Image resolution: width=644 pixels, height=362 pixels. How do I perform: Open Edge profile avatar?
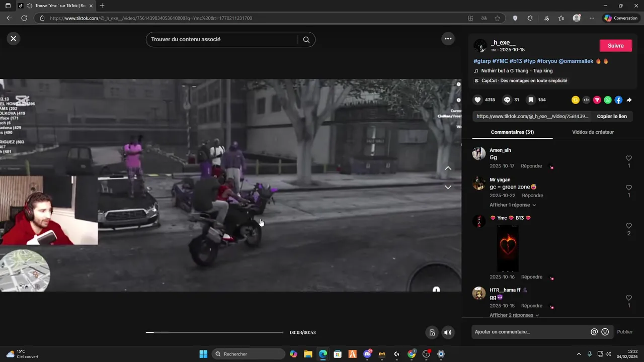pyautogui.click(x=577, y=18)
